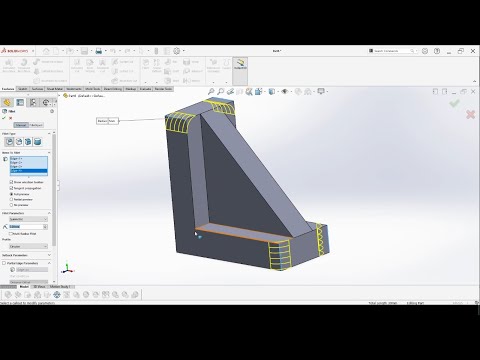
Task: Open the 3D Views bottom tab
Action: pos(39,287)
